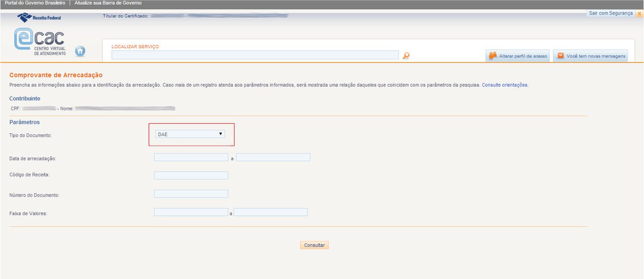644x279 pixels.
Task: Click the start Data de arrecadação field
Action: [x=191, y=157]
